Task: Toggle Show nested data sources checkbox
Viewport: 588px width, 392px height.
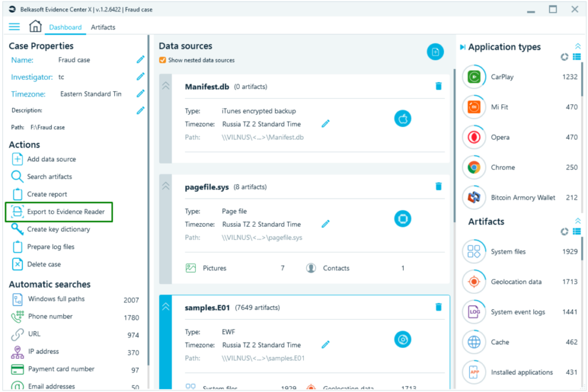Action: [x=162, y=60]
